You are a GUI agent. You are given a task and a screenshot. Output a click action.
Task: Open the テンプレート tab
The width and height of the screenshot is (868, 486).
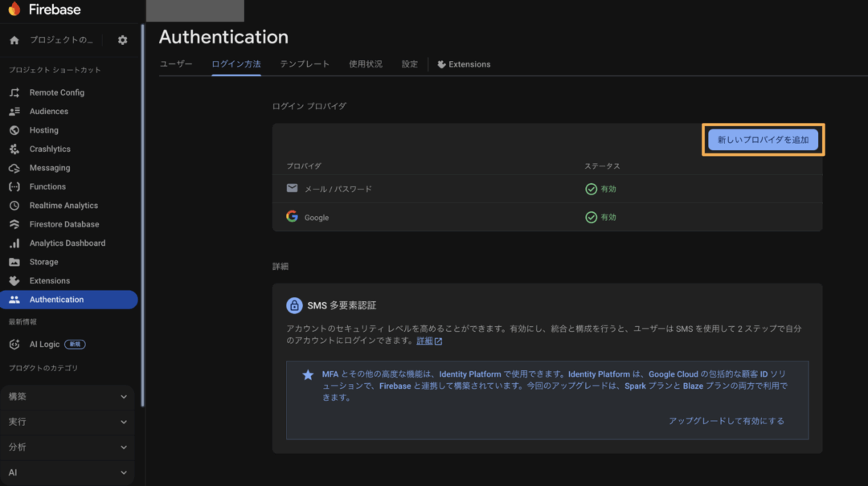[x=305, y=64]
